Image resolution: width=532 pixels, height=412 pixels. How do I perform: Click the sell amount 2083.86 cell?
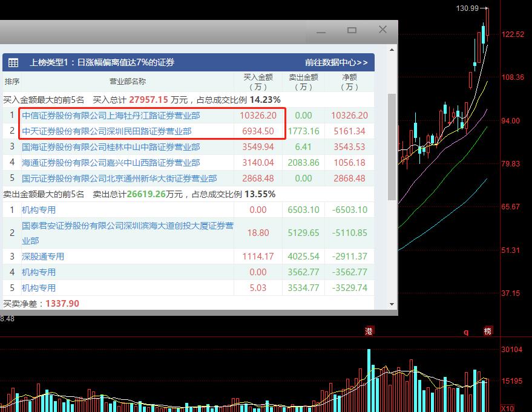(304, 163)
